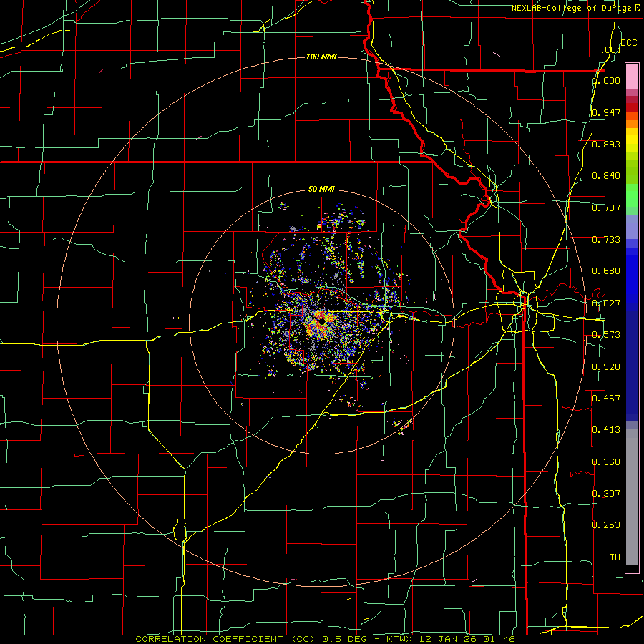Click the 0.573 value on the scale
This screenshot has height=644, width=644.
click(x=606, y=335)
